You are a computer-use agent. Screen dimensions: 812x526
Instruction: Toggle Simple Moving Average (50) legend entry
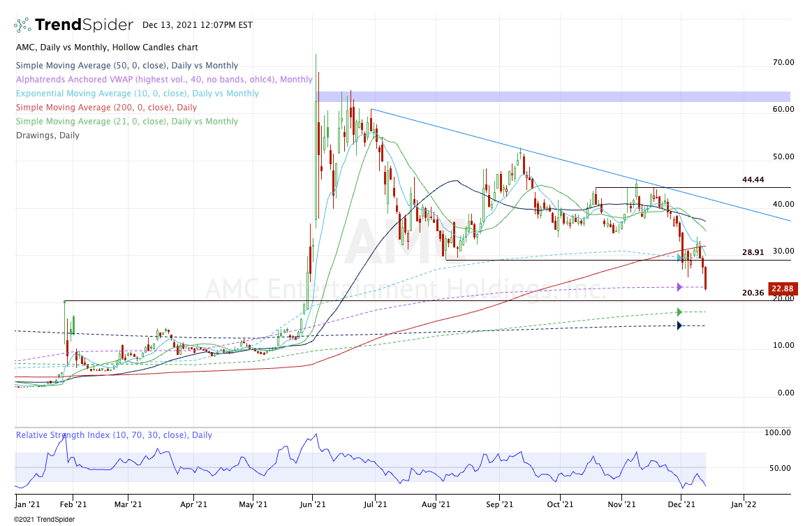point(126,66)
